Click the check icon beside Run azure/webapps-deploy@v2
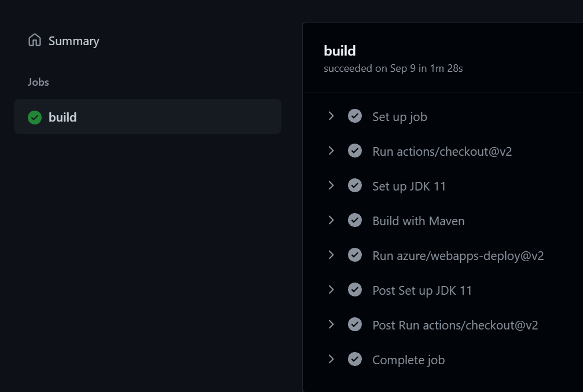Viewport: 583px width, 392px height. tap(355, 255)
